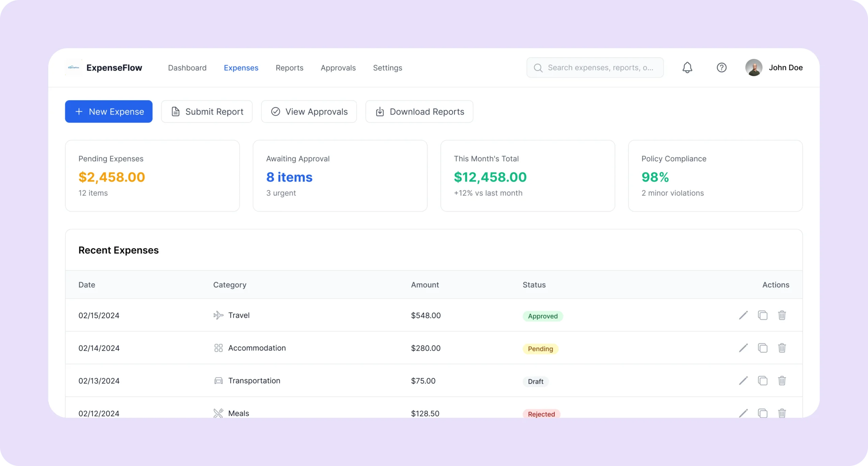Delete the Transportation expense with trash icon
868x466 pixels.
point(782,381)
